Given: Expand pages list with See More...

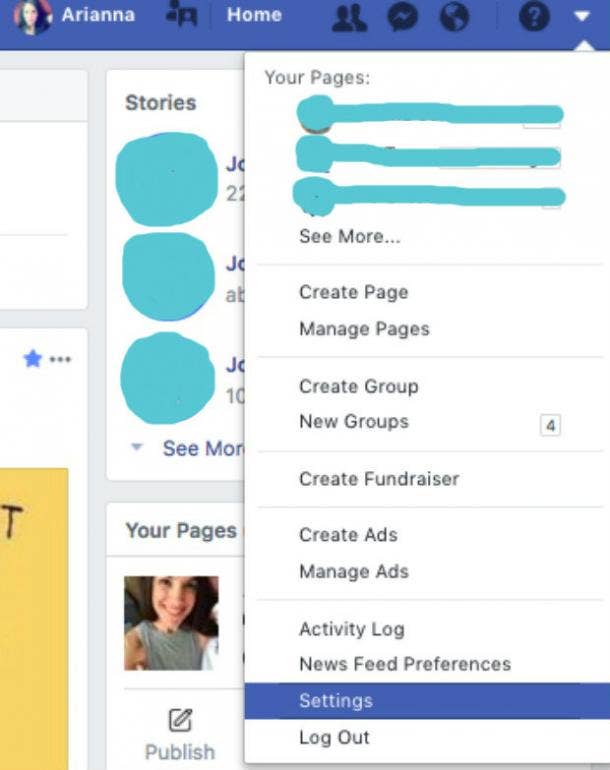Looking at the screenshot, I should [x=350, y=236].
